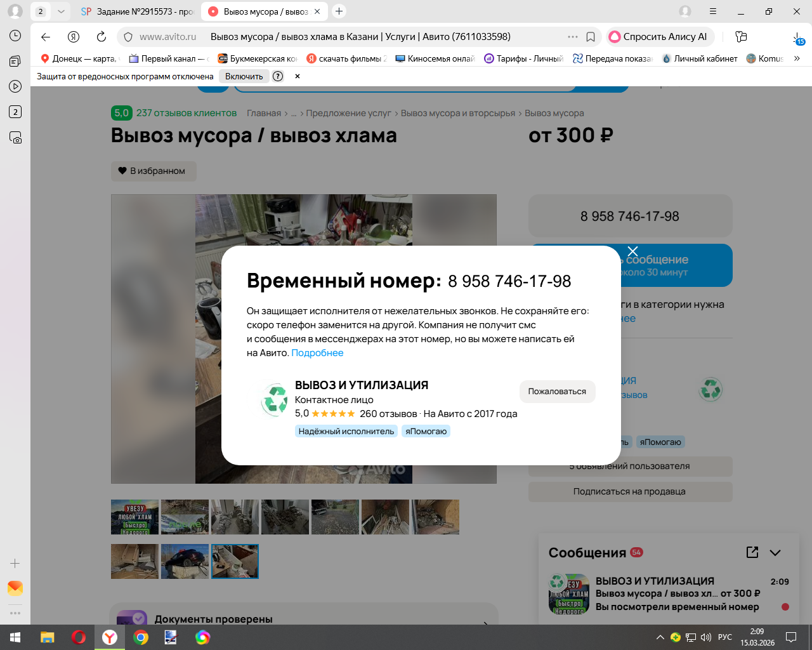Launch Opera from the taskbar

(x=79, y=637)
